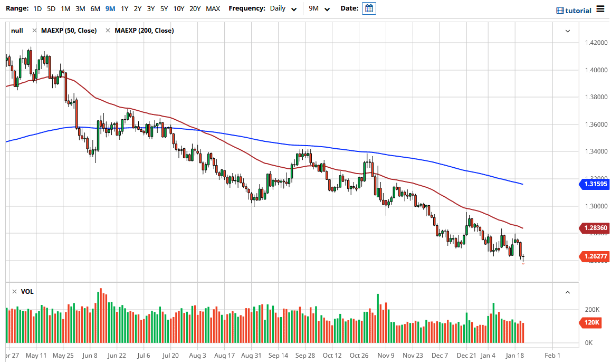Click the Sep 28 date label
The image size is (611, 364).
[x=305, y=356]
